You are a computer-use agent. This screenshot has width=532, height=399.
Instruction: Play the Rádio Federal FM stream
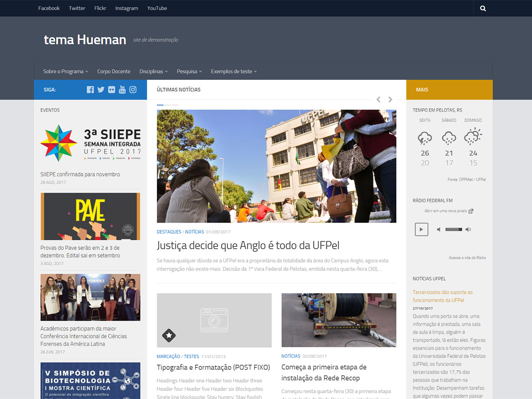[421, 229]
